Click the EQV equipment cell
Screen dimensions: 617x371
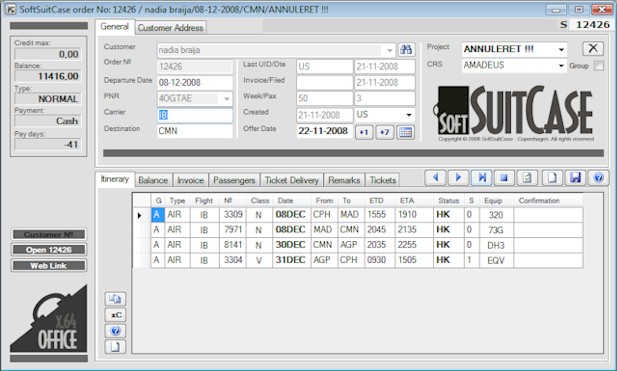(496, 260)
